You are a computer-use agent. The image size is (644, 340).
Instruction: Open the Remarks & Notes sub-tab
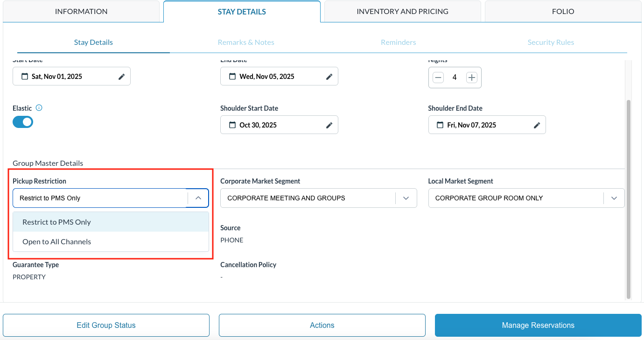pyautogui.click(x=246, y=42)
